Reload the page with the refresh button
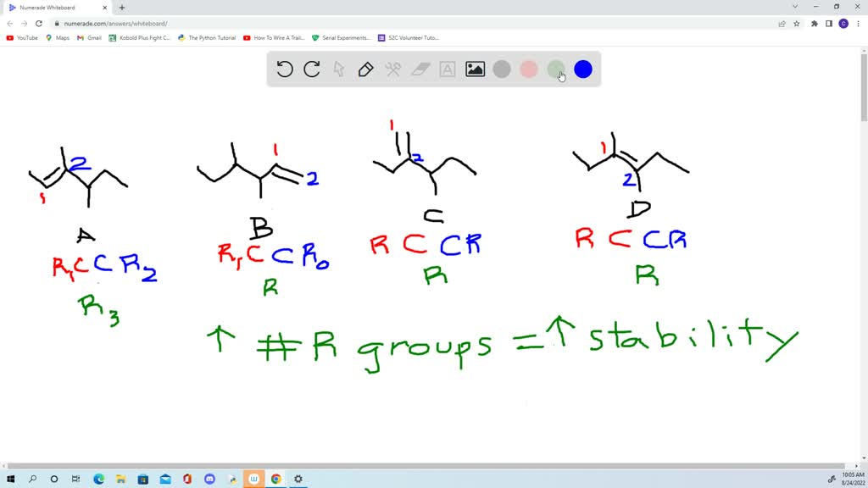The height and width of the screenshot is (488, 868). coord(41,24)
